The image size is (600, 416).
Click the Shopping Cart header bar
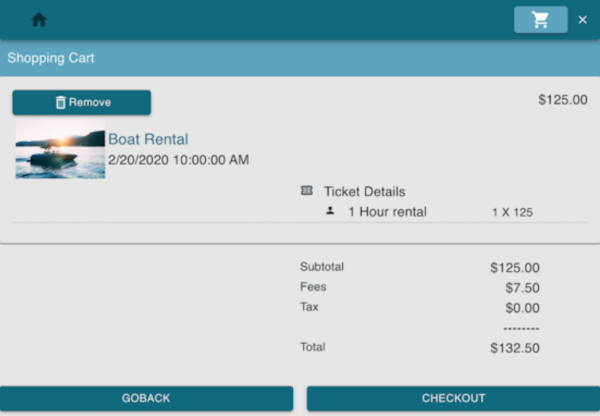point(300,58)
